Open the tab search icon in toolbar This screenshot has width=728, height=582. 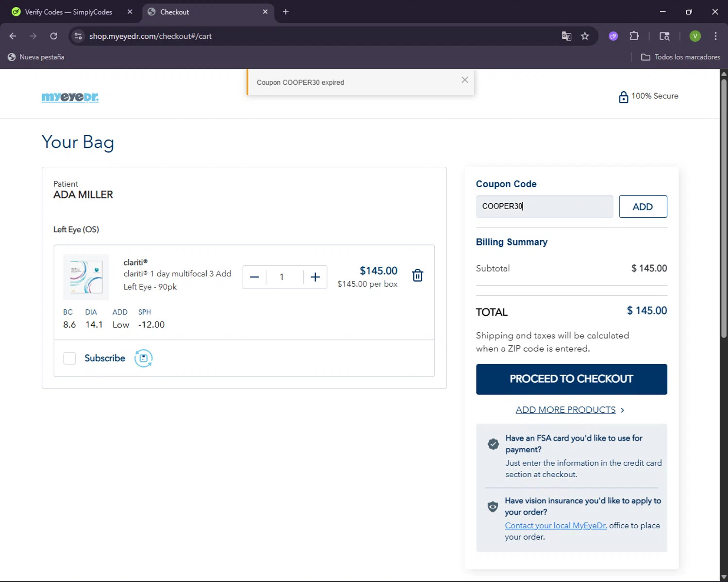664,36
